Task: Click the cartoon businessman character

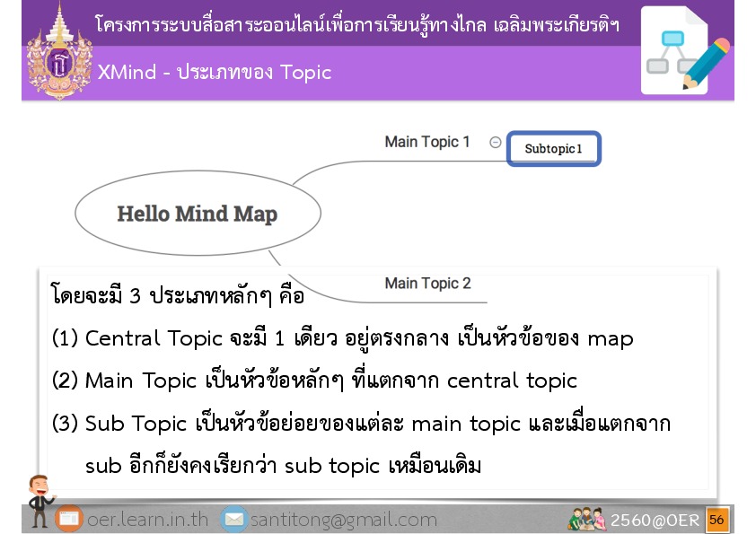Action: pos(39,499)
